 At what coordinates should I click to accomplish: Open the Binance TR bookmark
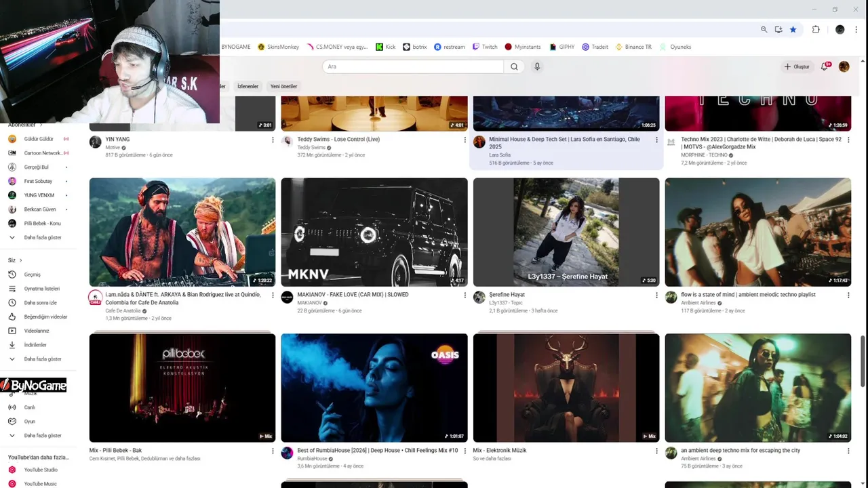(633, 47)
